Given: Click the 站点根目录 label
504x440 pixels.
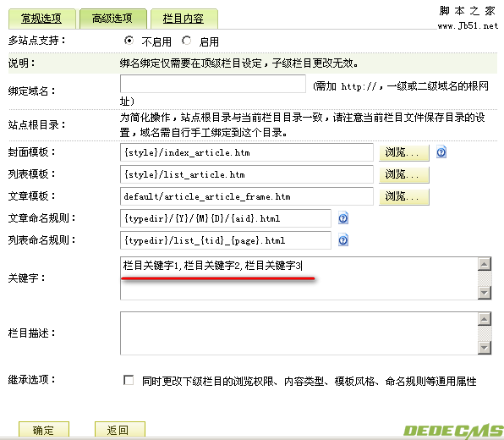Looking at the screenshot, I should pyautogui.click(x=36, y=124).
